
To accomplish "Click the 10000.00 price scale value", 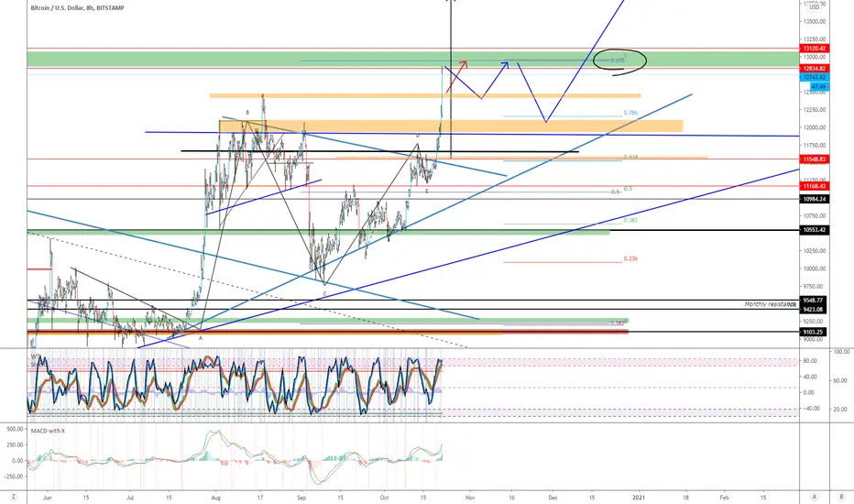I will tap(815, 268).
